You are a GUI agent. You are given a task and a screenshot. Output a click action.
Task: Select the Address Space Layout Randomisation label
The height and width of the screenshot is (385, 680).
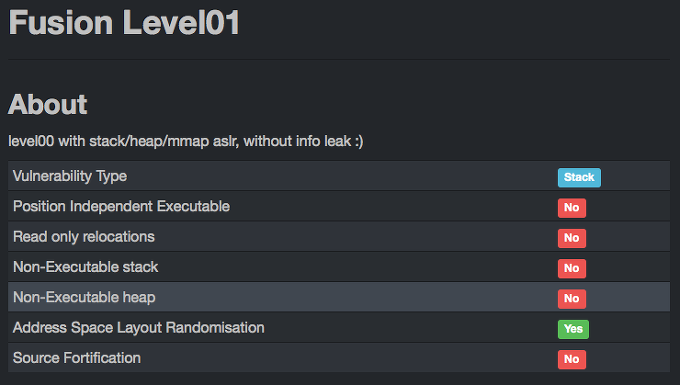[x=139, y=328]
